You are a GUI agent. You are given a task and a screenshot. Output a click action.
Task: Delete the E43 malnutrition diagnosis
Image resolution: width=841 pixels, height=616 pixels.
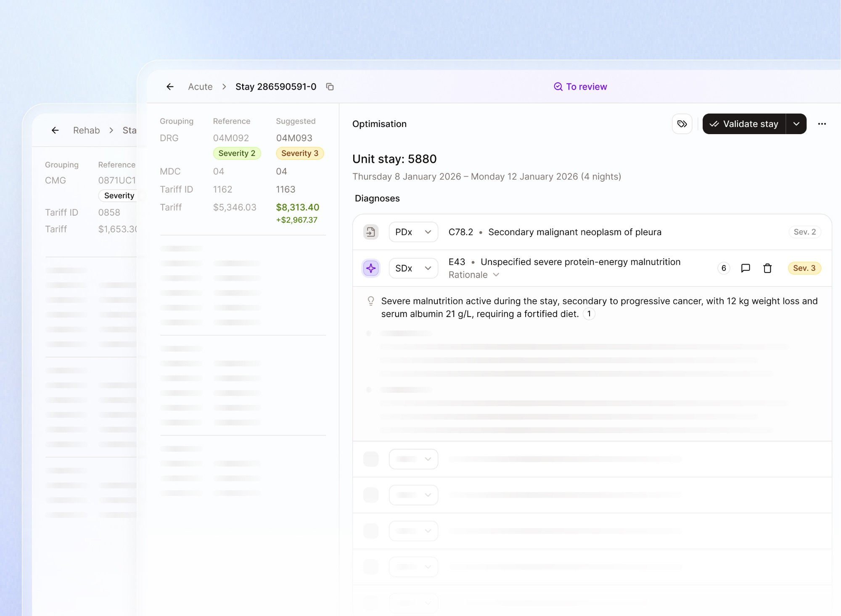(x=767, y=268)
